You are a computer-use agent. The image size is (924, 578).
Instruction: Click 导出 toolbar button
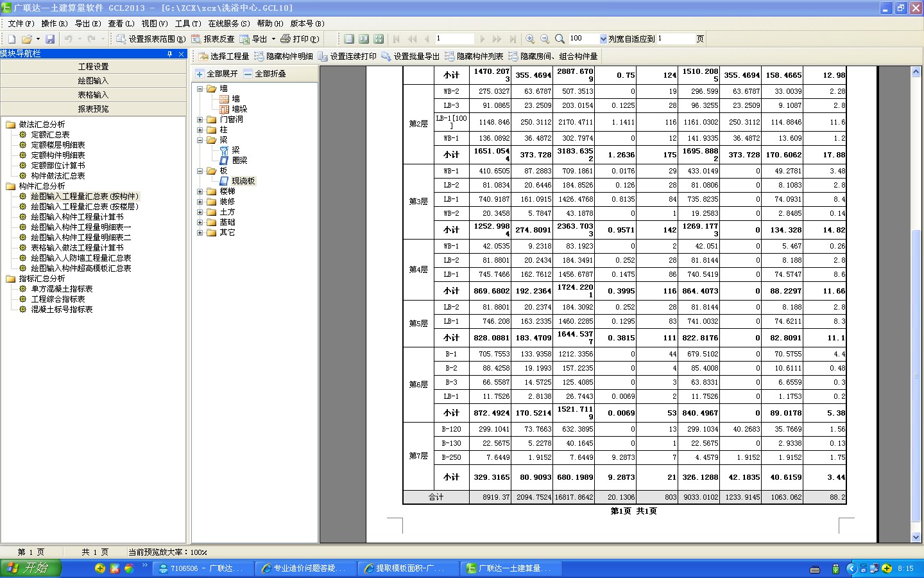tap(253, 39)
